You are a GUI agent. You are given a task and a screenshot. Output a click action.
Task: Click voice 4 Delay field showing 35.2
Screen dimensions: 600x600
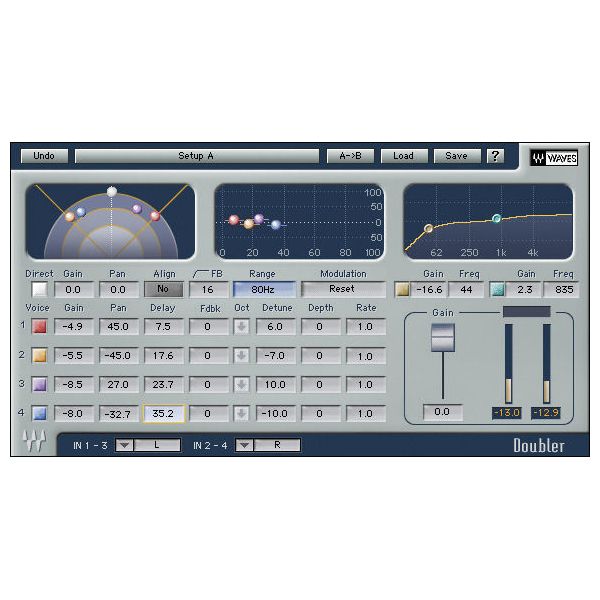[x=163, y=413]
